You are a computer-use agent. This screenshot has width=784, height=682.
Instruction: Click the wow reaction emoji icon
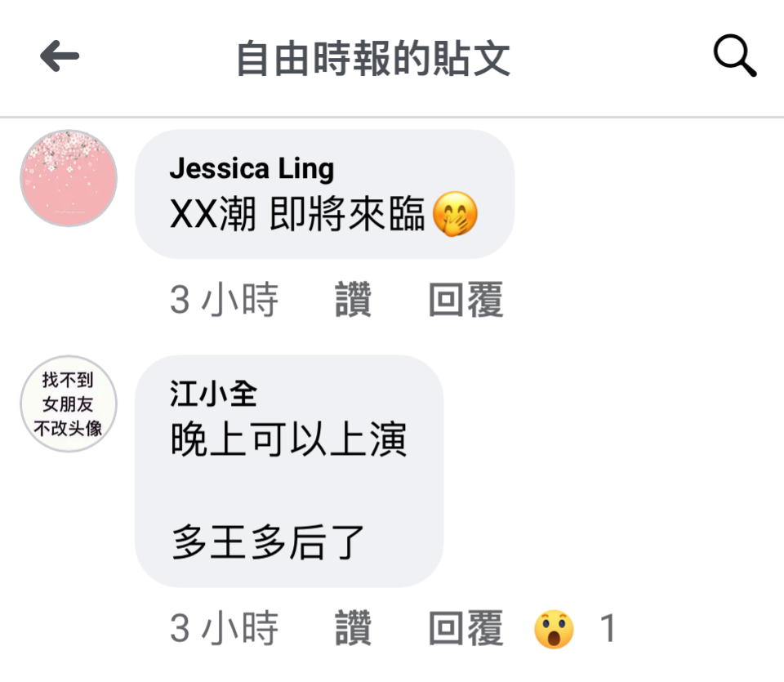click(x=554, y=629)
